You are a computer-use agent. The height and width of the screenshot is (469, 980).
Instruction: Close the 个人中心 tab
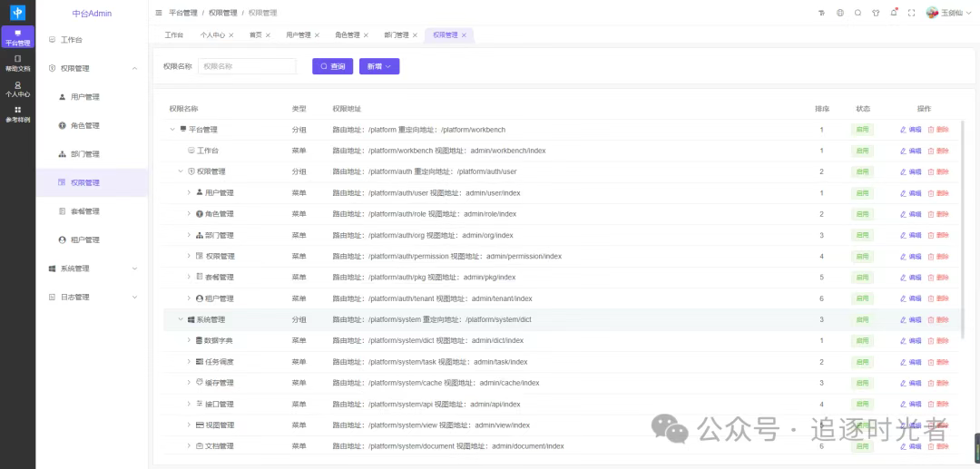(231, 35)
